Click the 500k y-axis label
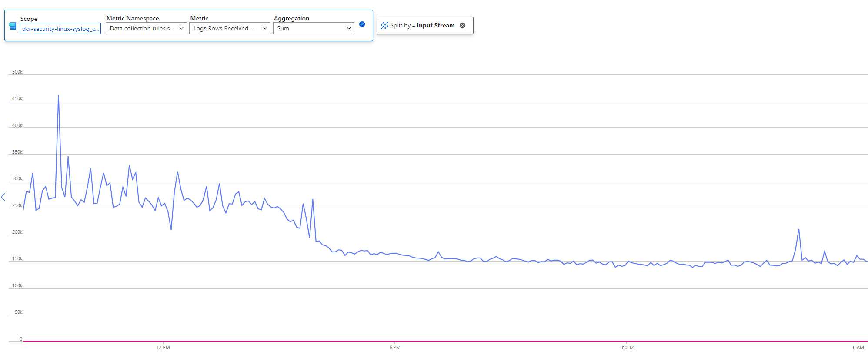The image size is (868, 359). [x=17, y=72]
